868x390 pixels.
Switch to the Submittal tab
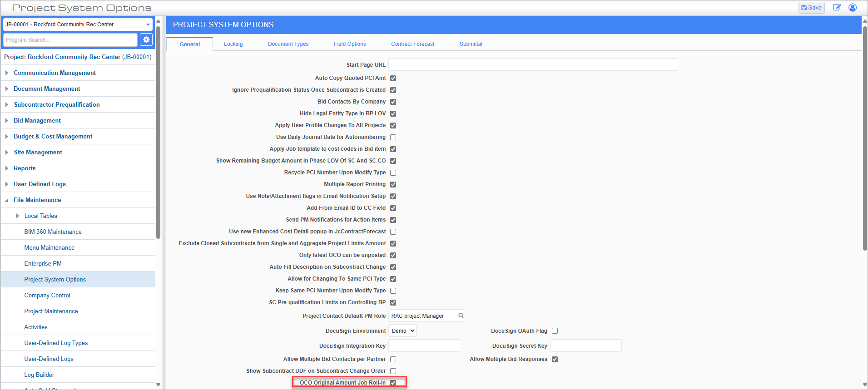(471, 44)
